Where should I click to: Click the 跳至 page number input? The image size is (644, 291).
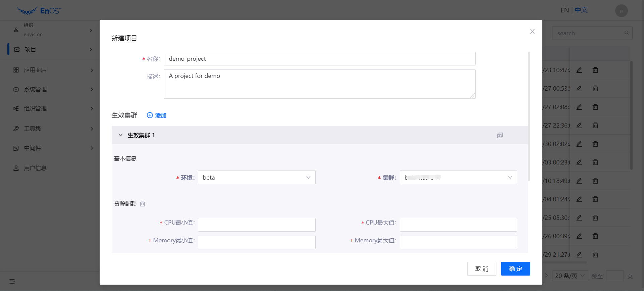click(x=615, y=276)
